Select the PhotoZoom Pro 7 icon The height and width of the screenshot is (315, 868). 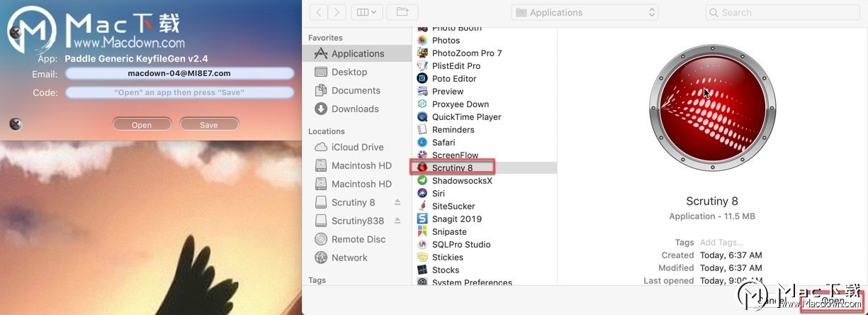422,53
